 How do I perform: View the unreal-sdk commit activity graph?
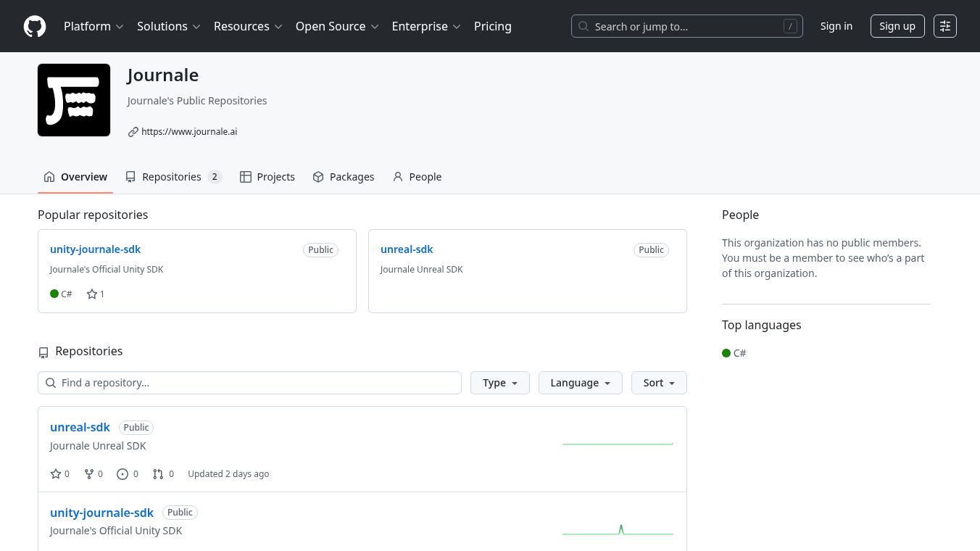coord(618,443)
